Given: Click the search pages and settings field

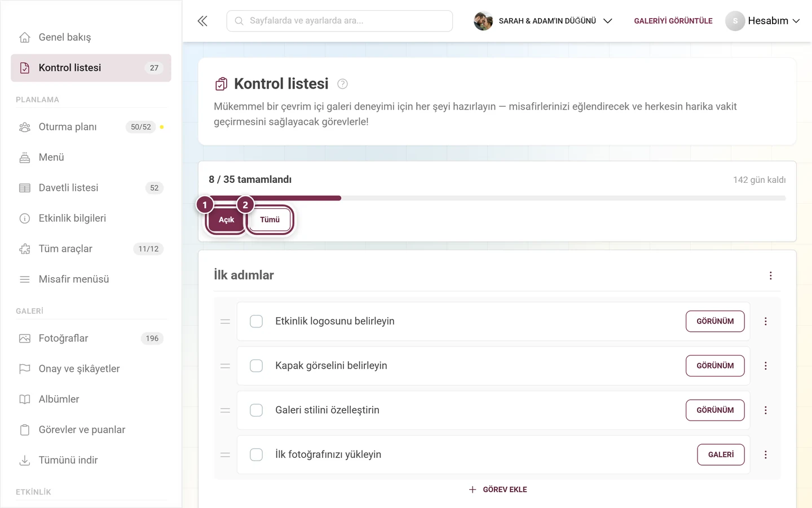Looking at the screenshot, I should tap(339, 21).
